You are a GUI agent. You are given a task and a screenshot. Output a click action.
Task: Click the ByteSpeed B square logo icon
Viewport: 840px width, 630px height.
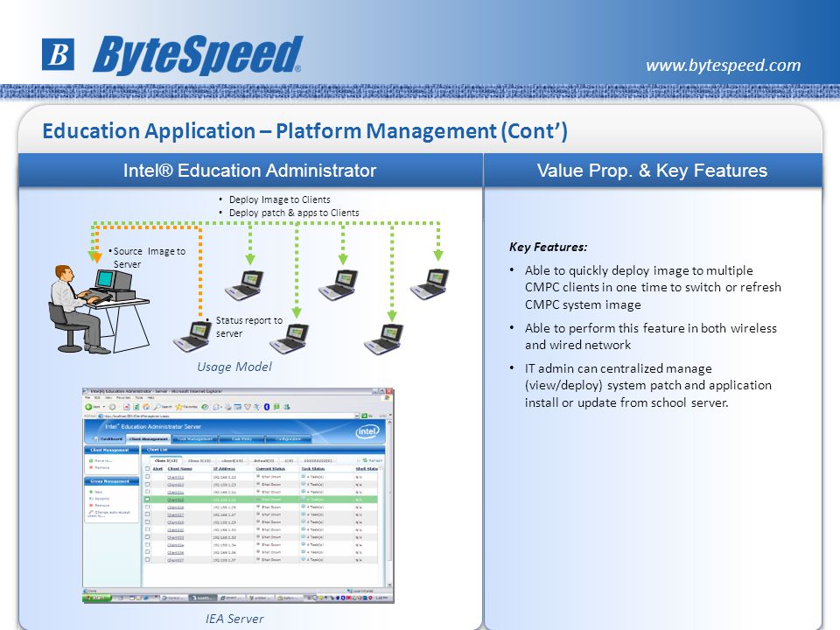58,54
